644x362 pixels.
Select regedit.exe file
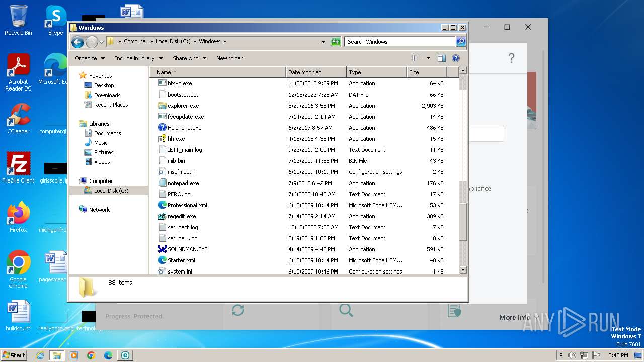(x=182, y=216)
